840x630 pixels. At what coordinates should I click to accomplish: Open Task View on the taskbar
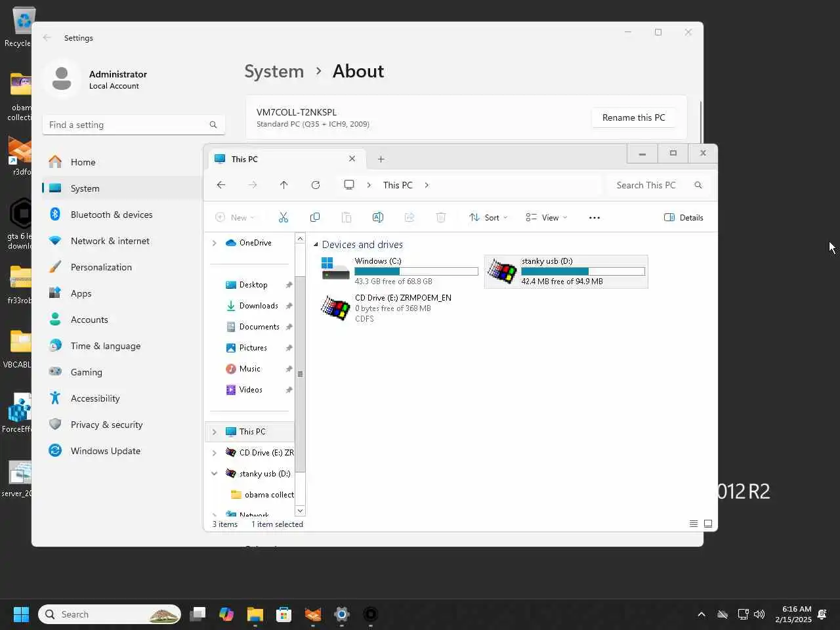(x=198, y=614)
